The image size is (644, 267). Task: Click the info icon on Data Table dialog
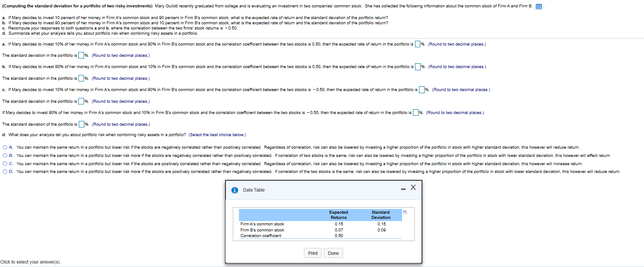235,189
